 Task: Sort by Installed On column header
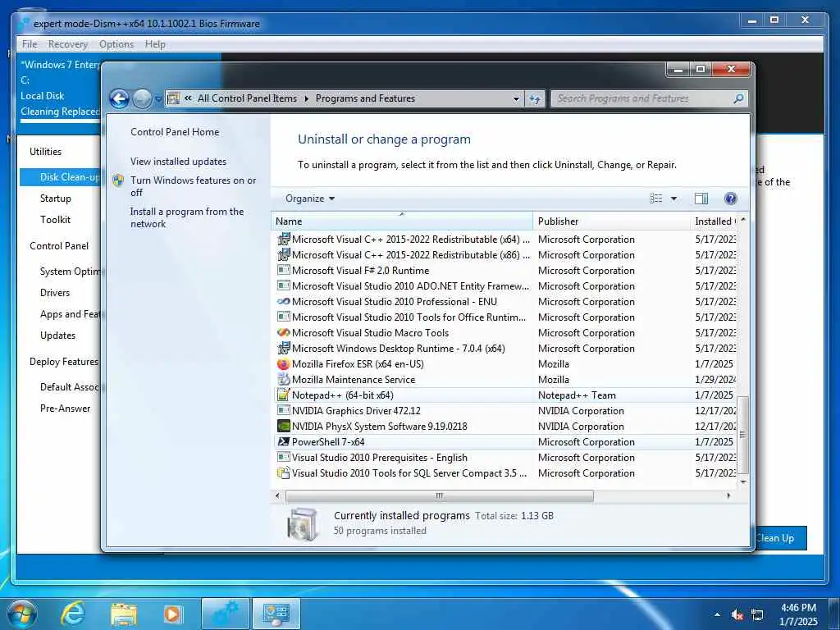714,221
